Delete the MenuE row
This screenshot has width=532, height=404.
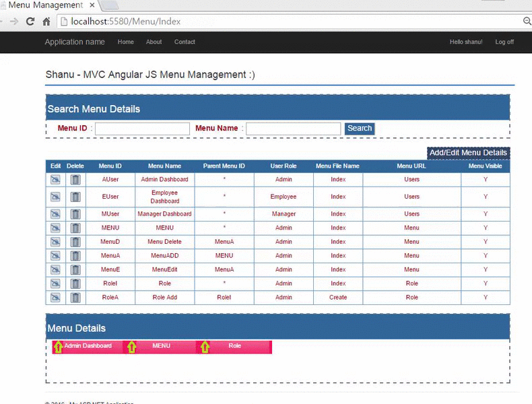(75, 270)
